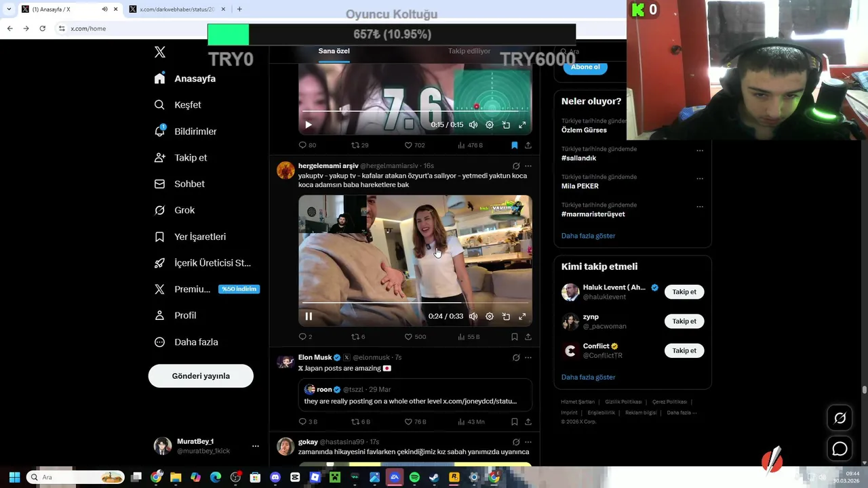868x488 pixels.
Task: Show more trends under Neler oluyor
Action: click(588, 236)
